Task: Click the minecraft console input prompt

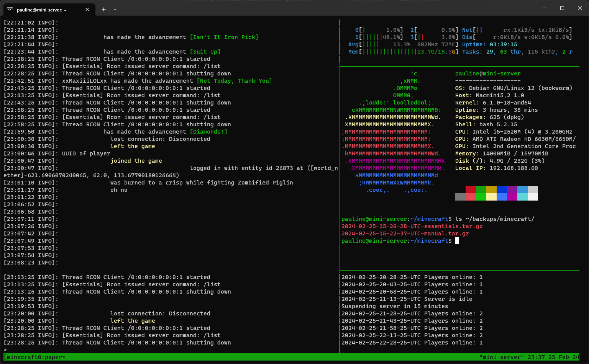Action: pos(5,350)
